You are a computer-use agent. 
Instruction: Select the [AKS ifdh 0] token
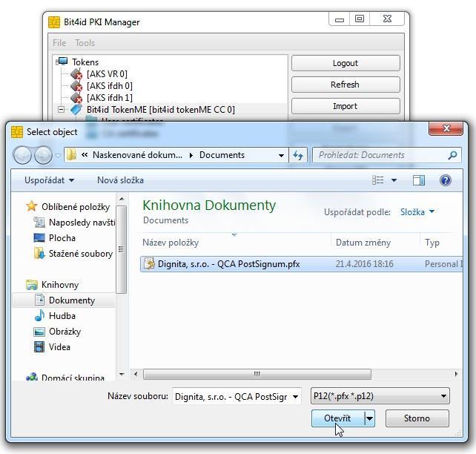(109, 86)
